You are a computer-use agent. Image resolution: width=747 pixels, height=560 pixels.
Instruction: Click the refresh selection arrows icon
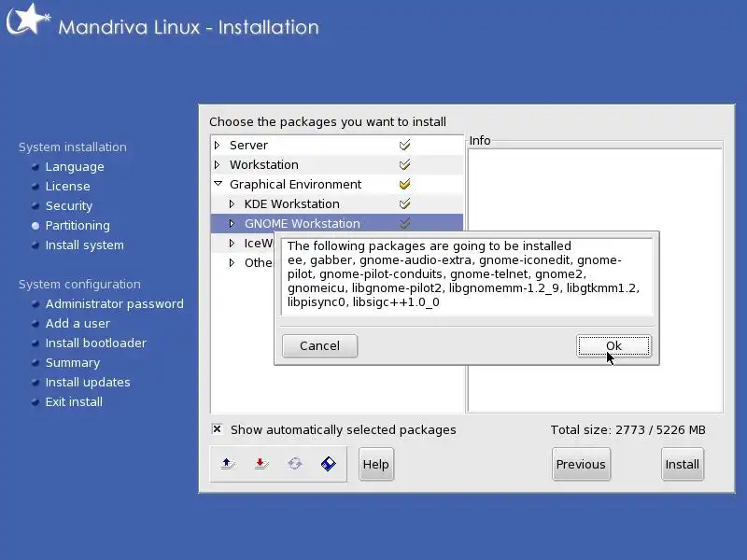point(295,463)
